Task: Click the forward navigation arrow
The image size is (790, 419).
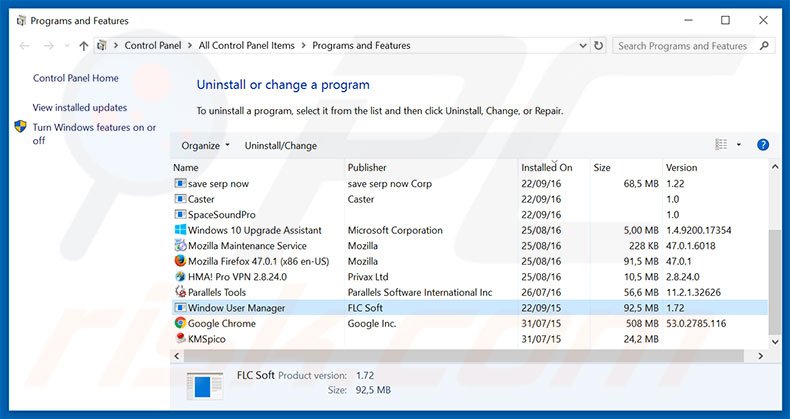Action: click(x=48, y=46)
